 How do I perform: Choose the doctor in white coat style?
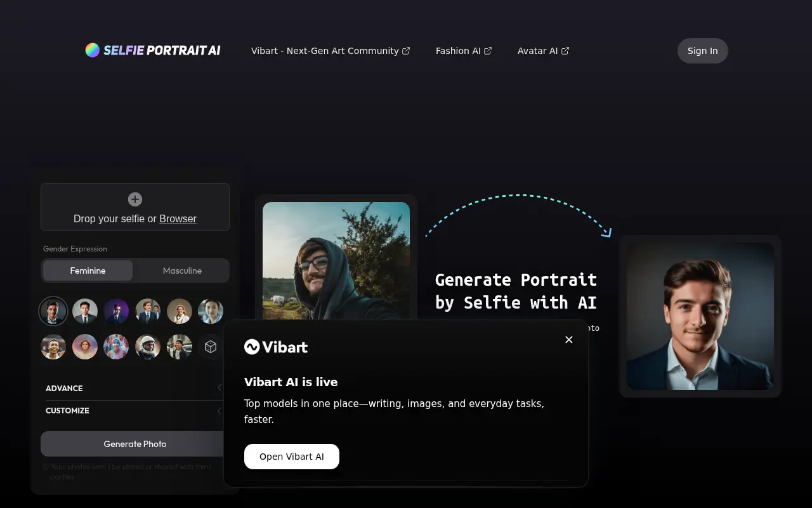point(180,311)
